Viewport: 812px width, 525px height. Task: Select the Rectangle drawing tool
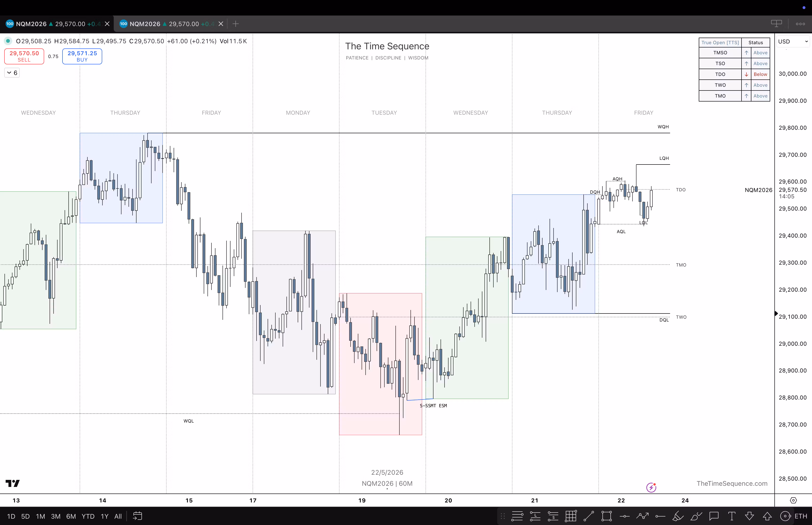(606, 516)
